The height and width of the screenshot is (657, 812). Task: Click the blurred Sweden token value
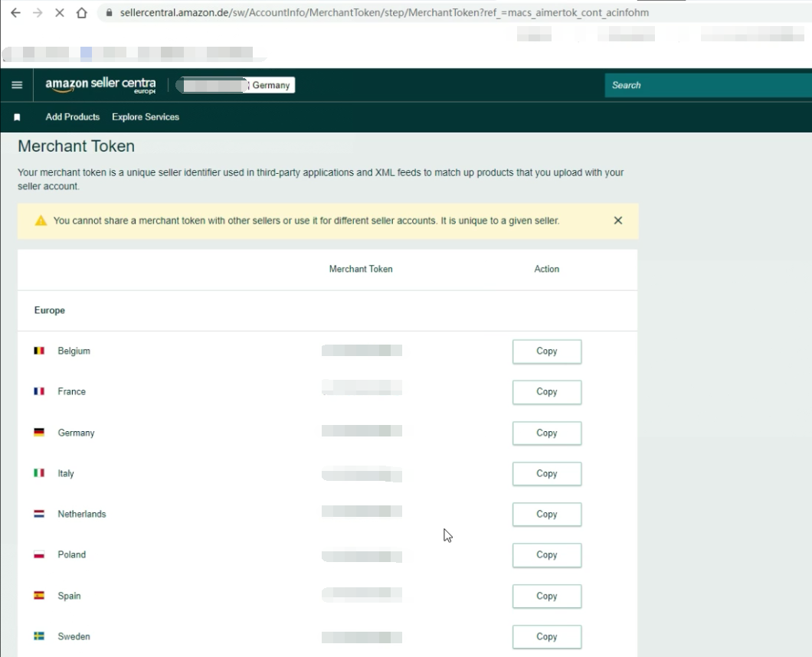(362, 637)
